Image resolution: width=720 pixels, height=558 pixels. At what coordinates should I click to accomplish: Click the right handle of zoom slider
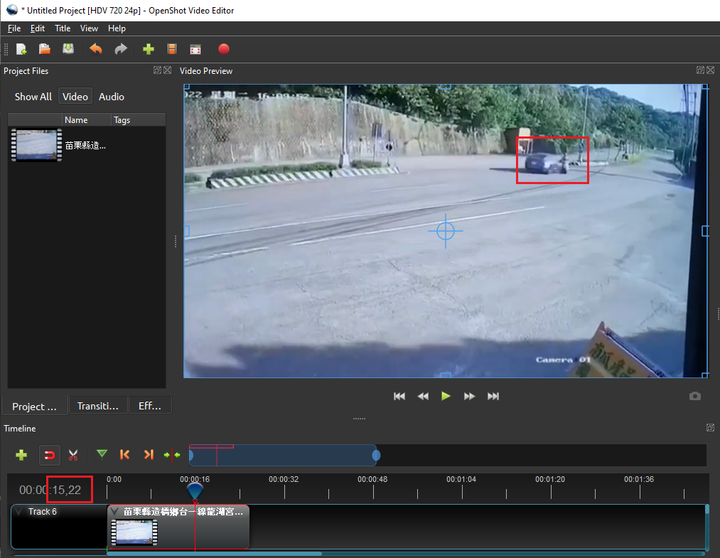376,456
